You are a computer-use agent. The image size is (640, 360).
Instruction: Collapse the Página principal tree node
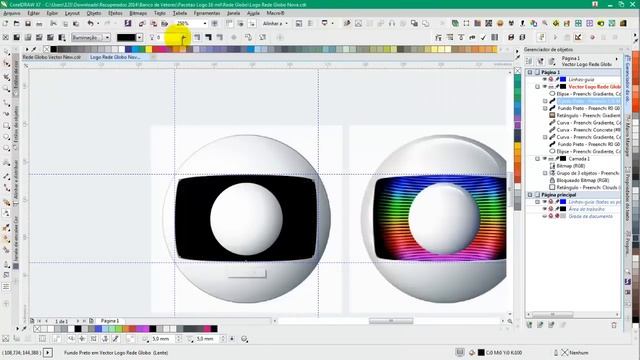pos(530,195)
